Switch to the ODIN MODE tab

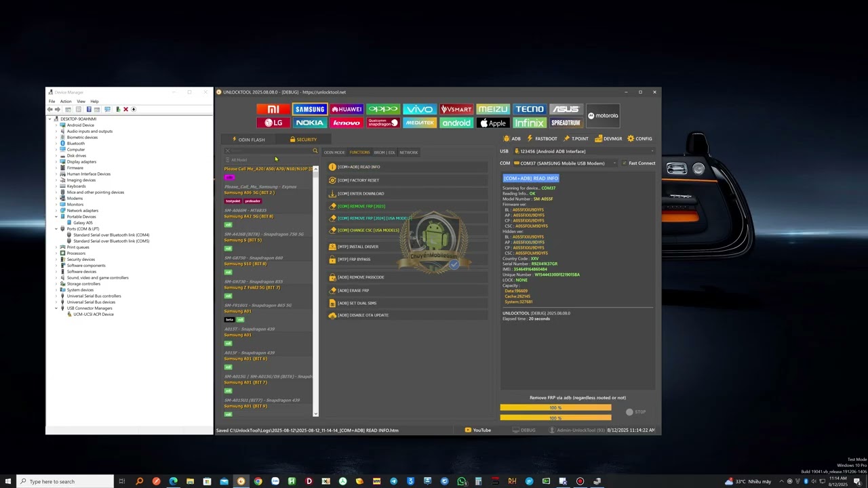point(334,152)
